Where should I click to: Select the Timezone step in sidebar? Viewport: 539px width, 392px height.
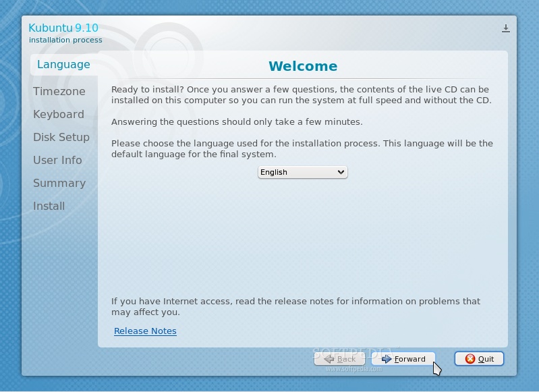click(x=59, y=91)
